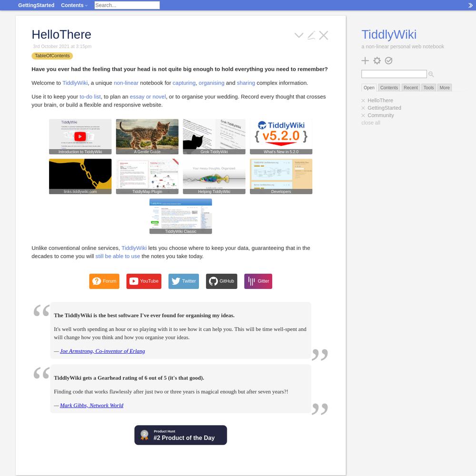Select Community in the Open list
The width and height of the screenshot is (476, 476).
381,115
